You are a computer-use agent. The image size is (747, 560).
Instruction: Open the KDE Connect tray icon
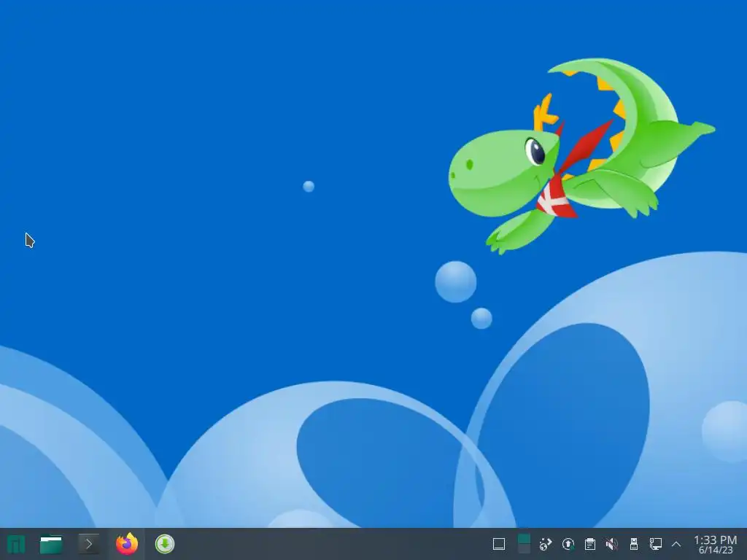click(546, 544)
